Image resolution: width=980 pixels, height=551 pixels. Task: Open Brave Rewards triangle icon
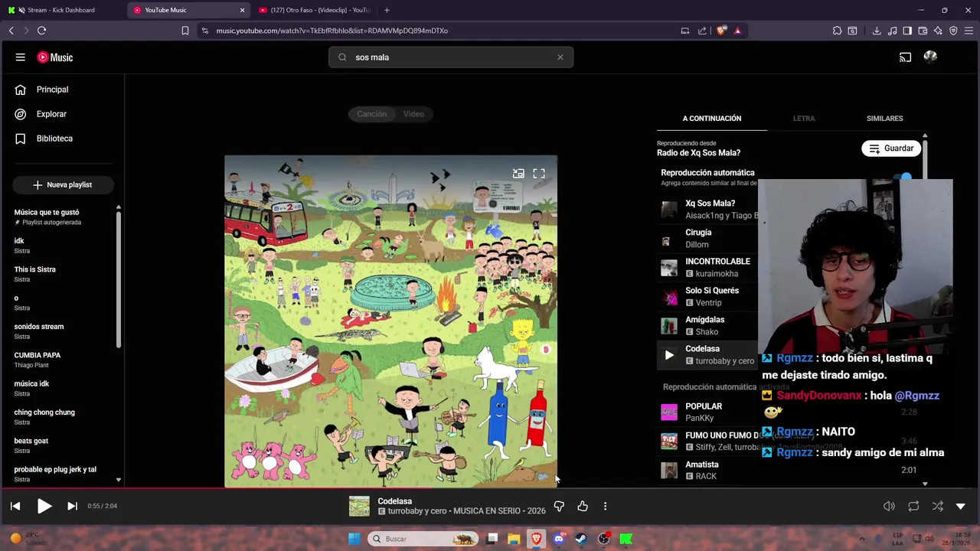(737, 31)
